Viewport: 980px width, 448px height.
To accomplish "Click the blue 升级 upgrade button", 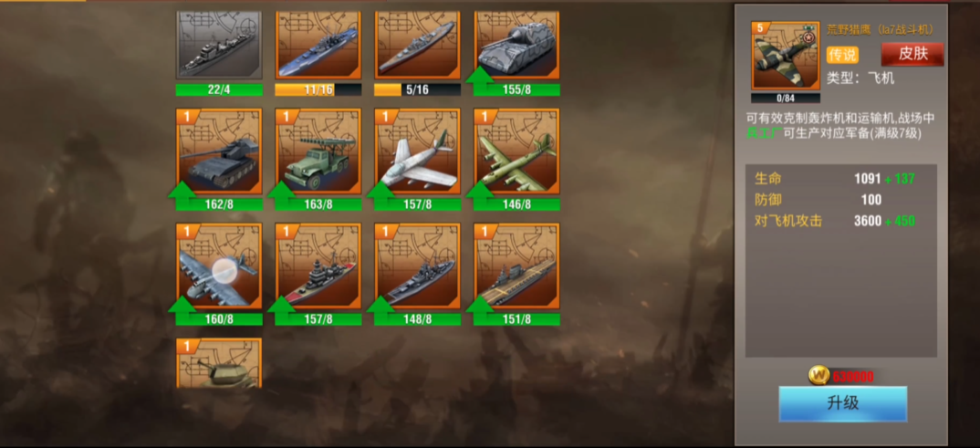I will pos(842,403).
